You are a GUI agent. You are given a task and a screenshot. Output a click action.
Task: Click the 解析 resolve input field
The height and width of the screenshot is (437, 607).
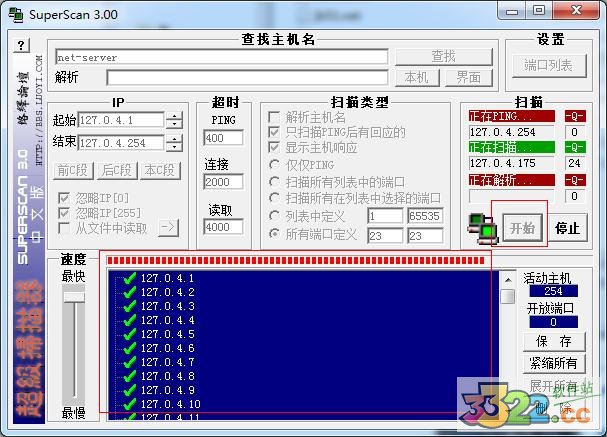247,78
